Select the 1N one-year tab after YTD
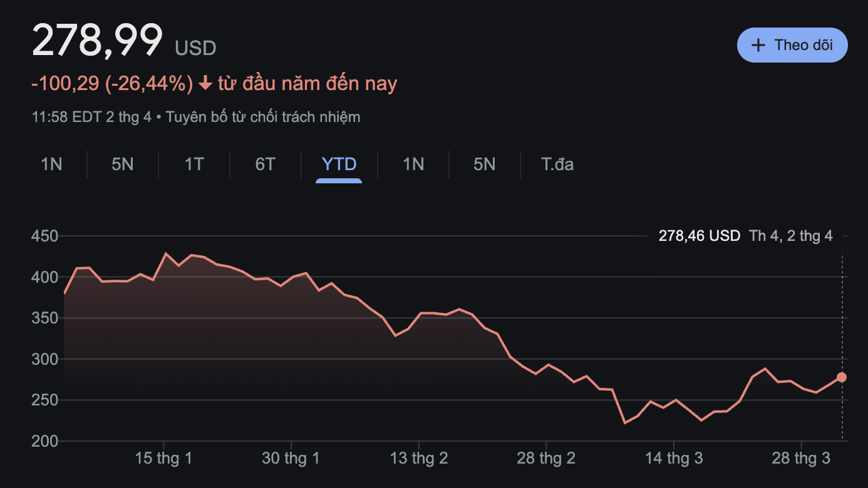The image size is (868, 488). point(413,165)
